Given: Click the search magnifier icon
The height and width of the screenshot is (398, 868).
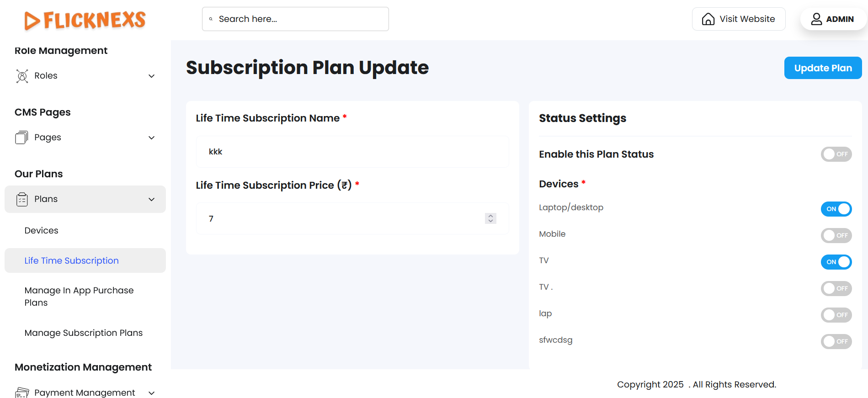Looking at the screenshot, I should pos(211,19).
